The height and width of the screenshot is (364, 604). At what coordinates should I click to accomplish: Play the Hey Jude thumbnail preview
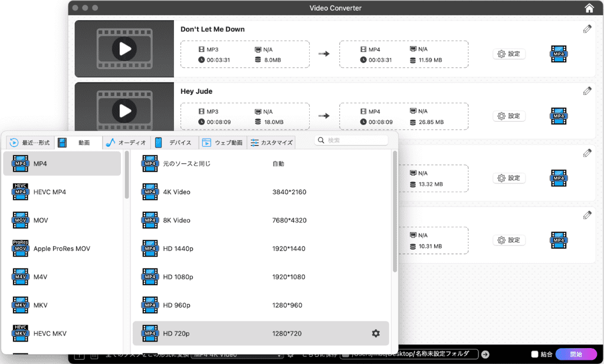click(124, 110)
